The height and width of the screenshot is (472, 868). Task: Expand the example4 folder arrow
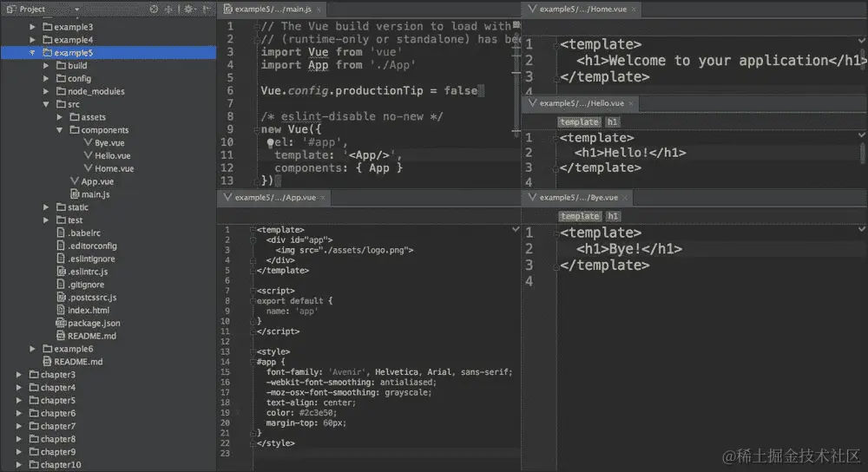tap(32, 39)
